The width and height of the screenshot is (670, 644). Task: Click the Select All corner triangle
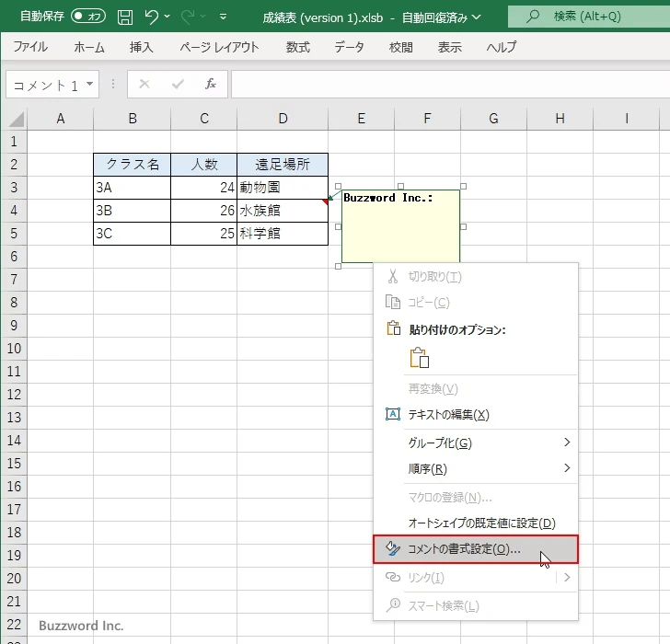pyautogui.click(x=16, y=119)
